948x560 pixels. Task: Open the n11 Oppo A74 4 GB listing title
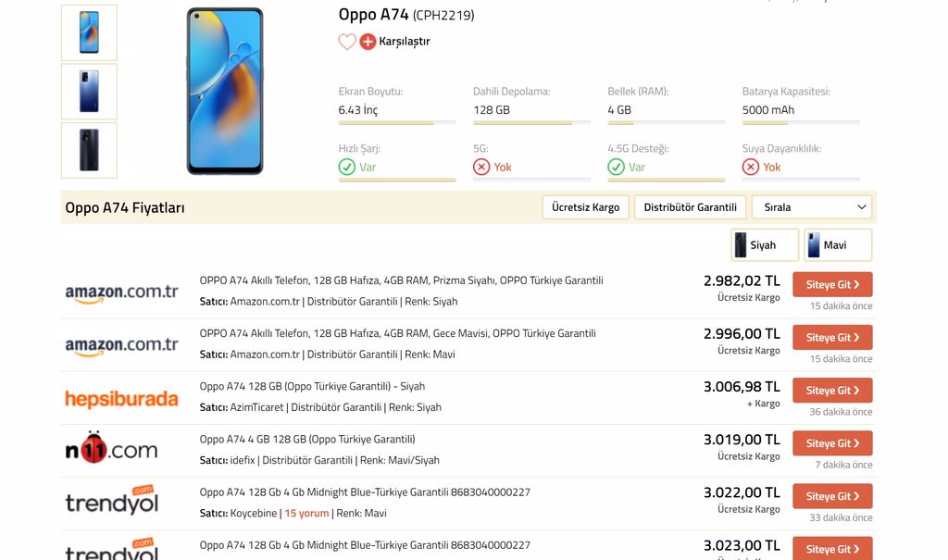click(307, 439)
